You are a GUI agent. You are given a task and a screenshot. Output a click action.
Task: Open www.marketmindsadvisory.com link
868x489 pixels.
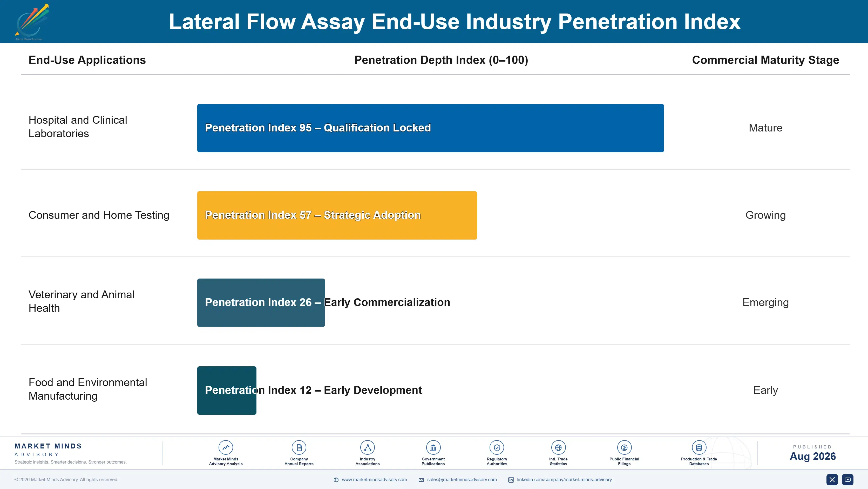(374, 480)
